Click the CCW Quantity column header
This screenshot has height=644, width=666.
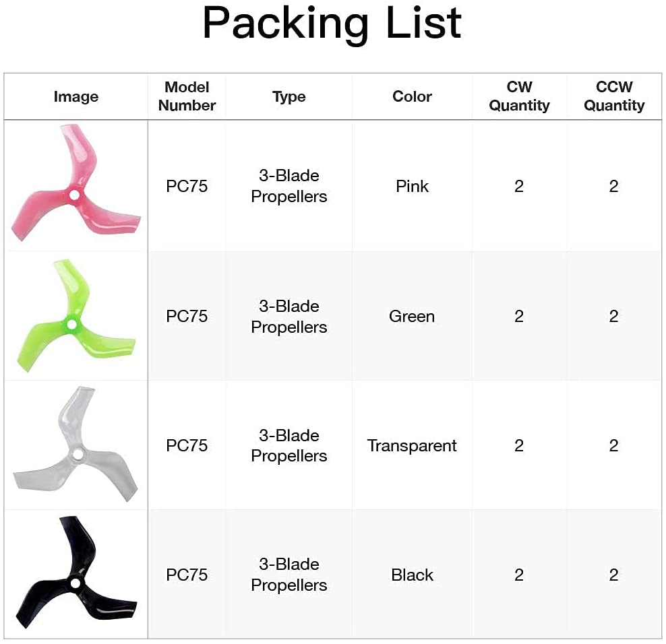614,96
